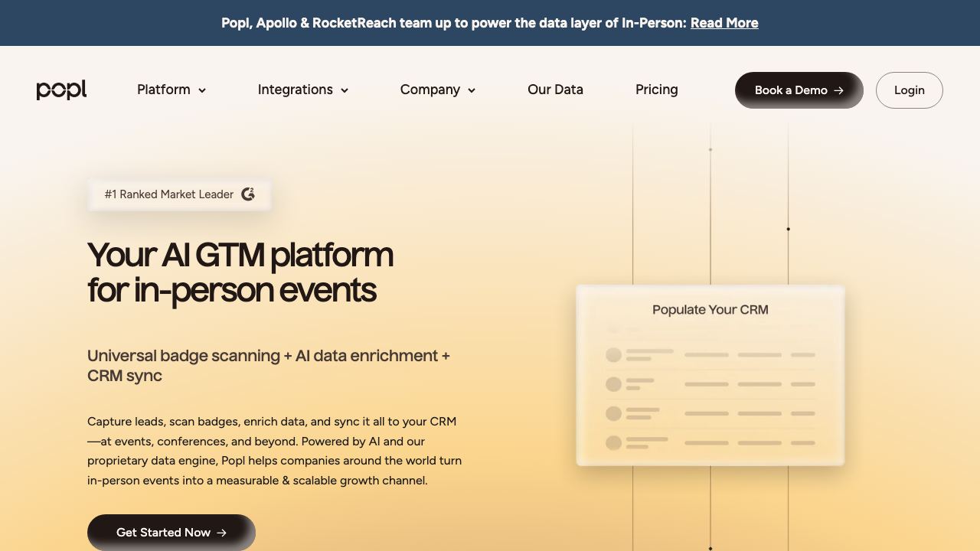Open the Integrations navigation menu
The width and height of the screenshot is (980, 551).
coord(303,90)
